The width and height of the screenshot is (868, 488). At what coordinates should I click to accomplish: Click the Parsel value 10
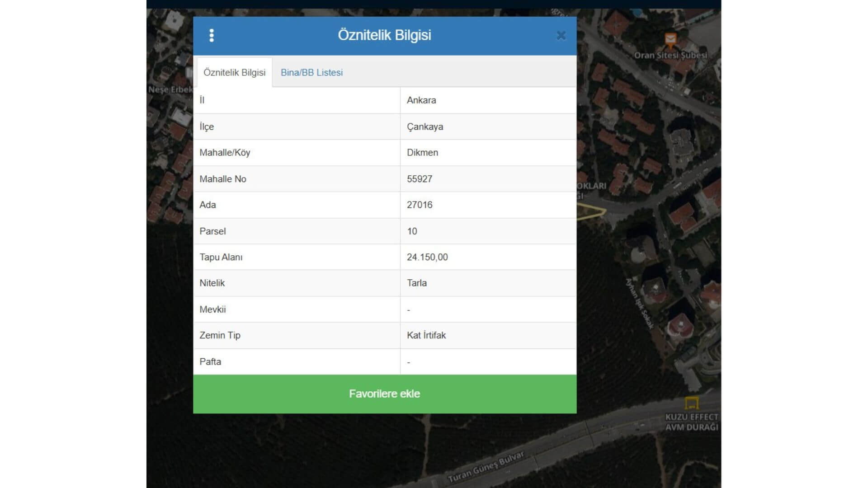(412, 231)
